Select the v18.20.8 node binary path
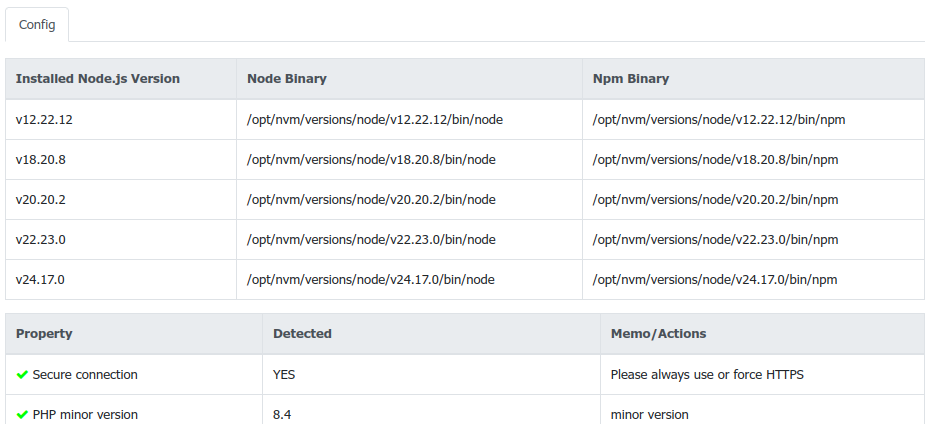 click(x=371, y=160)
